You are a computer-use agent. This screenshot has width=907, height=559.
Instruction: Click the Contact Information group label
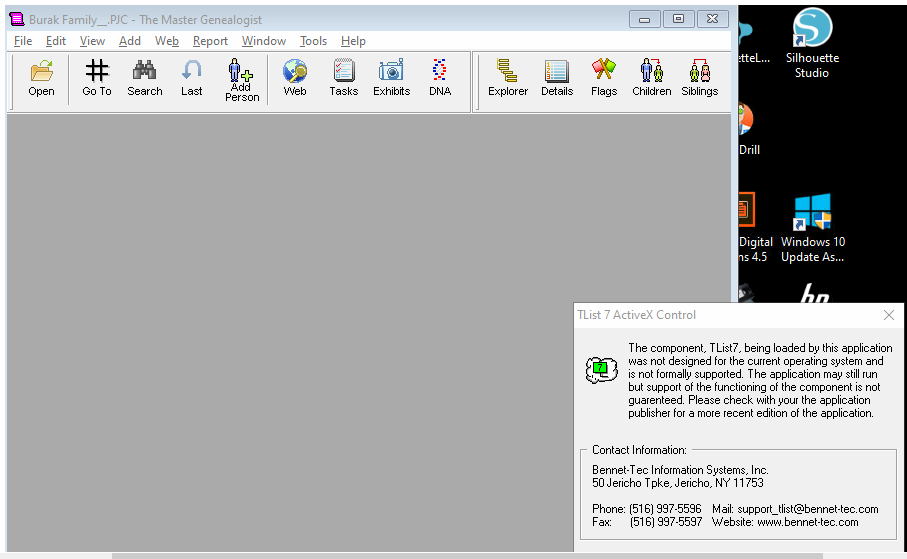(x=639, y=450)
